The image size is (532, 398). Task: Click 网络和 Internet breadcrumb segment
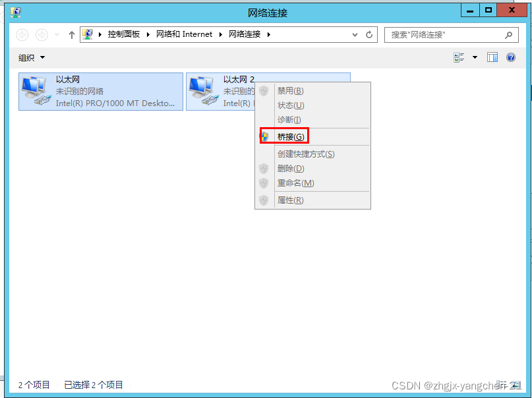click(x=184, y=34)
